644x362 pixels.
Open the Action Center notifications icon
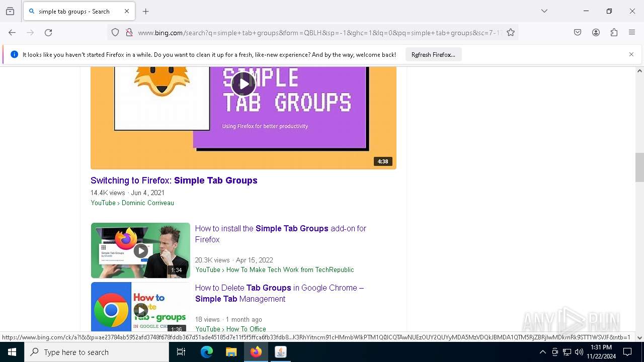pos(627,352)
